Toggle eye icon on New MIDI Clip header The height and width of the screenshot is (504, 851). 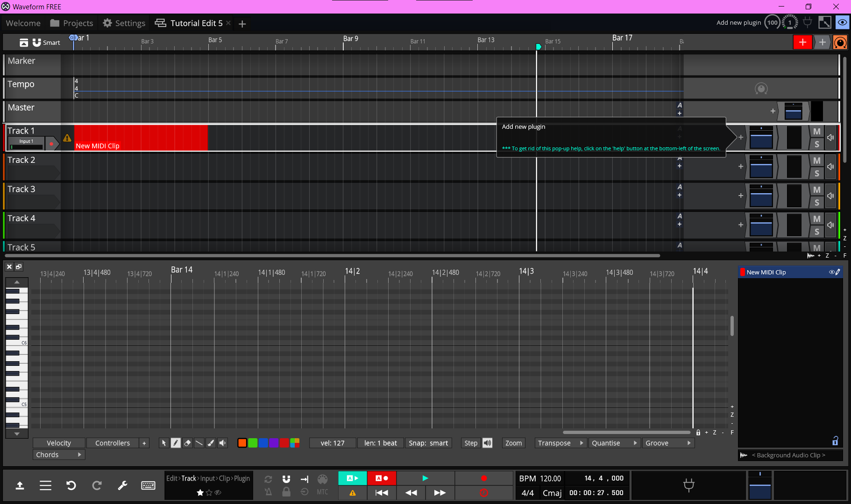831,272
